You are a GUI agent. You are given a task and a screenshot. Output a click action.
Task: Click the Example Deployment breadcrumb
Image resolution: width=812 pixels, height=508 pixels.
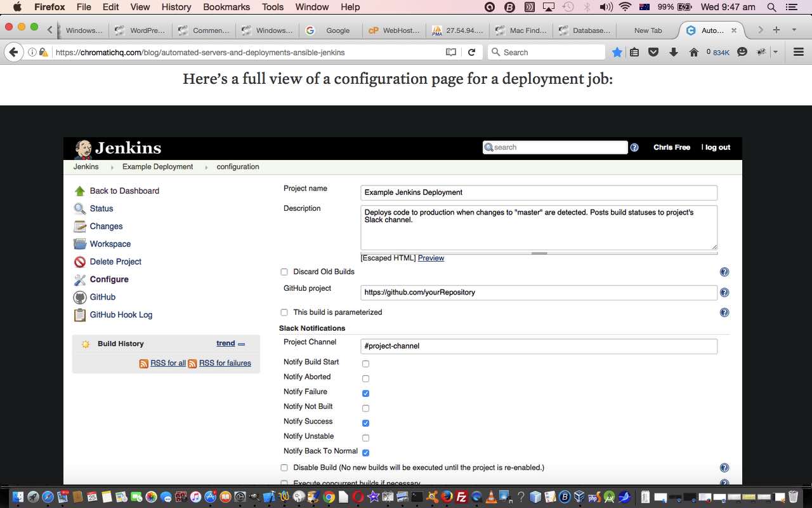(x=157, y=167)
